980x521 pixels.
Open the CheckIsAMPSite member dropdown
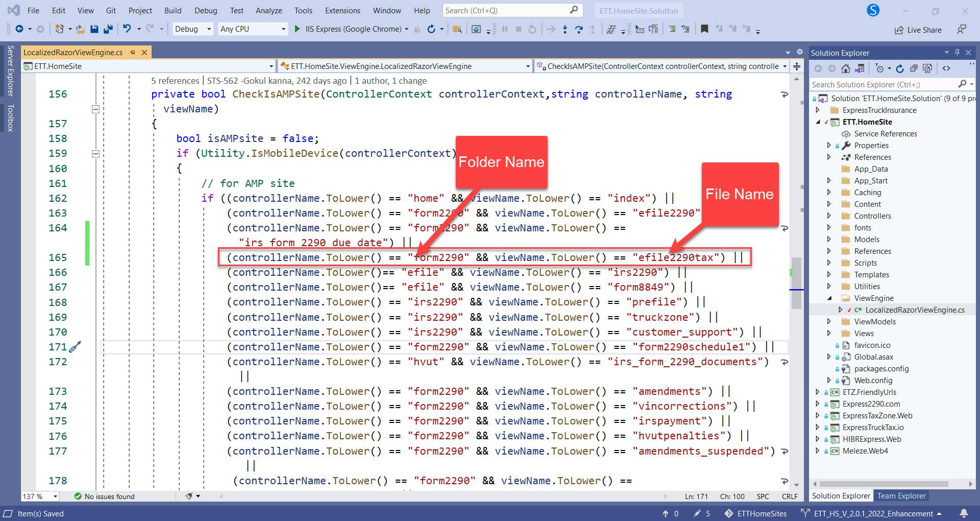click(661, 66)
